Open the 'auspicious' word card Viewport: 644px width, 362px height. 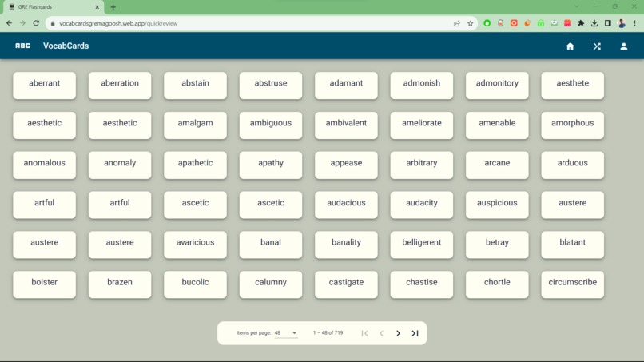[x=497, y=205]
